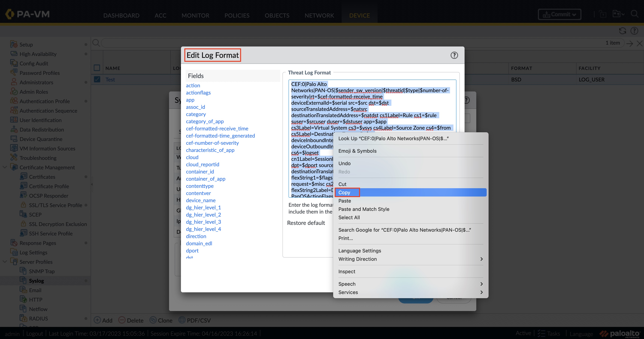
Task: Click the Troubleshooting icon in sidebar
Action: click(14, 158)
